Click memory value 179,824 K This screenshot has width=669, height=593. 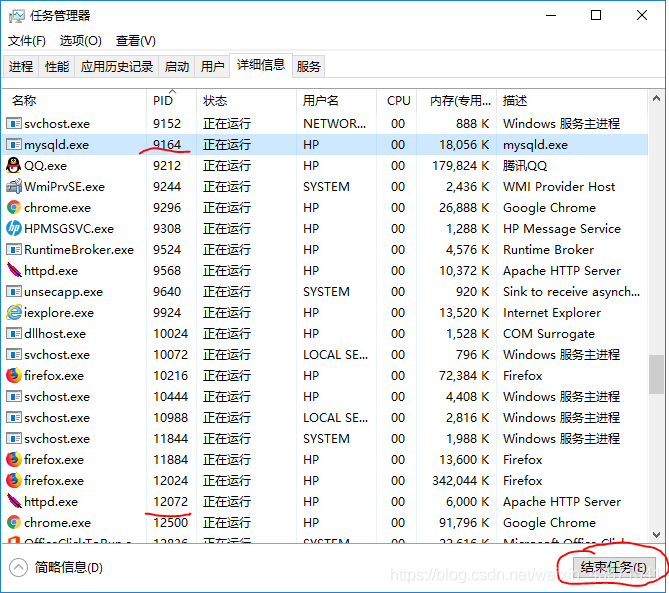tap(460, 166)
